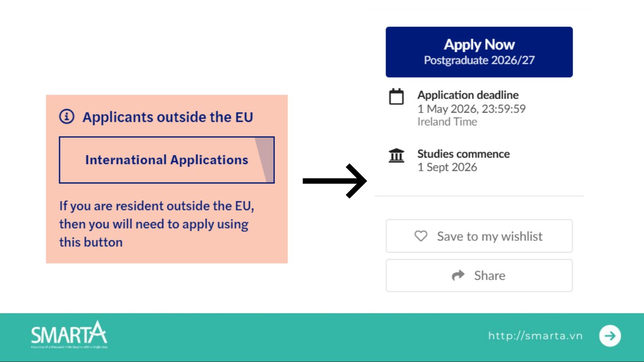Click the Studies commence label

(463, 154)
